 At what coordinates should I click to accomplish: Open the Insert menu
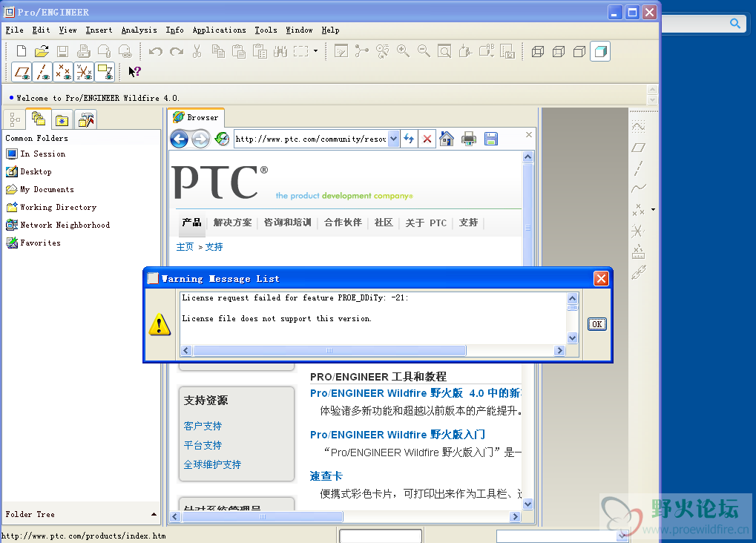tap(99, 30)
